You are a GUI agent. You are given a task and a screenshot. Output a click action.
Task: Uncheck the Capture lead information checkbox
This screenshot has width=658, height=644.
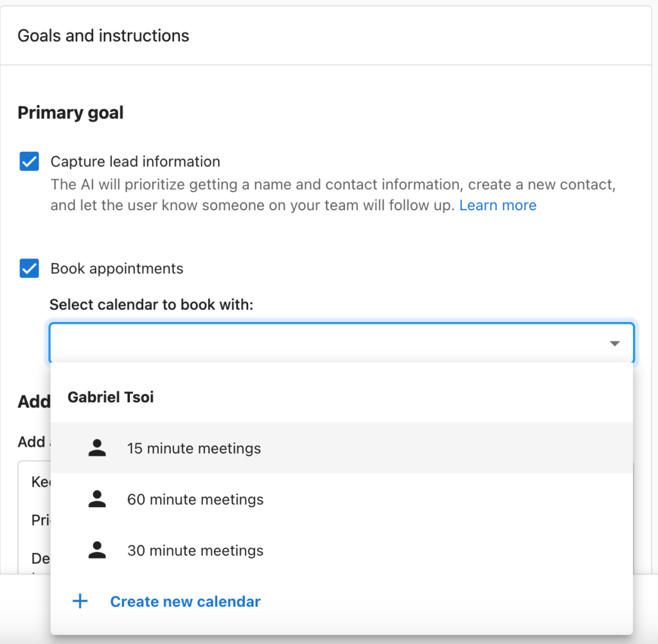[x=30, y=161]
